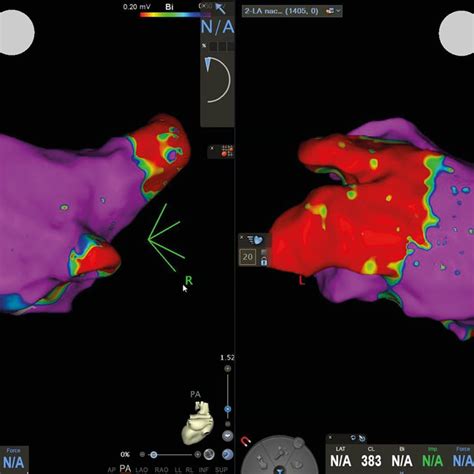
Task: Click the small round knob on radial wheel
Action: coord(299,443)
